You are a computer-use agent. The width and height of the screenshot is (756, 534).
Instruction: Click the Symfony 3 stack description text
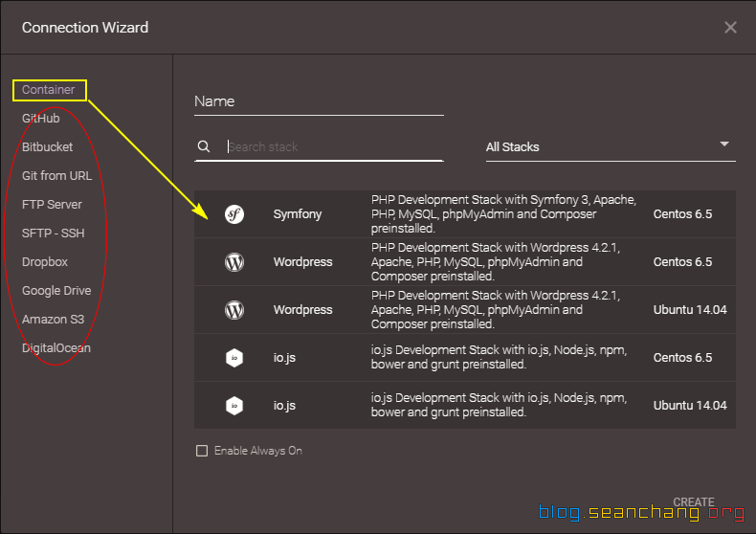pos(503,214)
